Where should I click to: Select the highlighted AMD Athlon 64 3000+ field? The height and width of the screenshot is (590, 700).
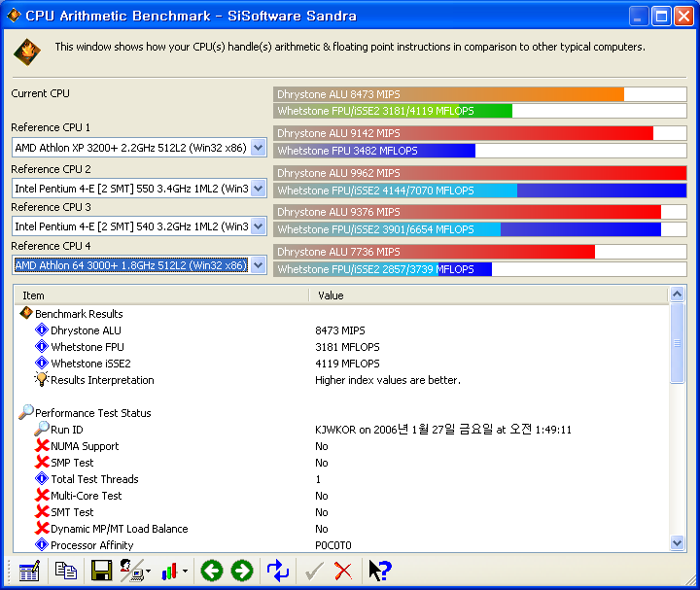[131, 265]
